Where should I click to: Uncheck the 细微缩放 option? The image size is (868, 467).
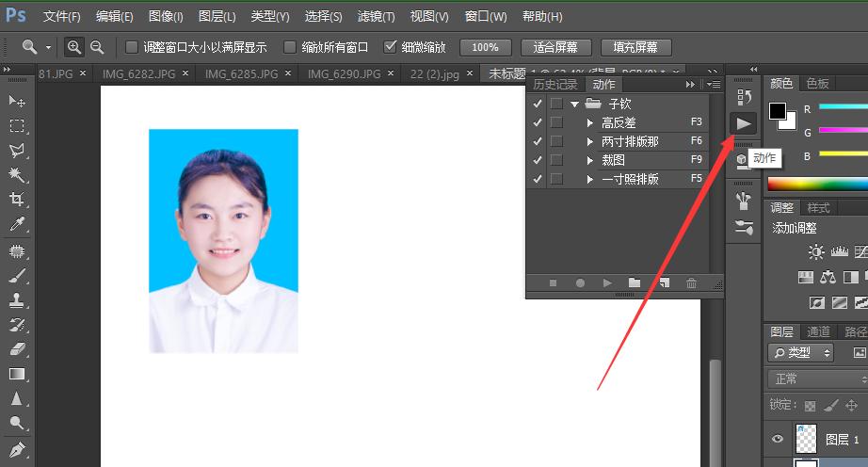coord(391,47)
